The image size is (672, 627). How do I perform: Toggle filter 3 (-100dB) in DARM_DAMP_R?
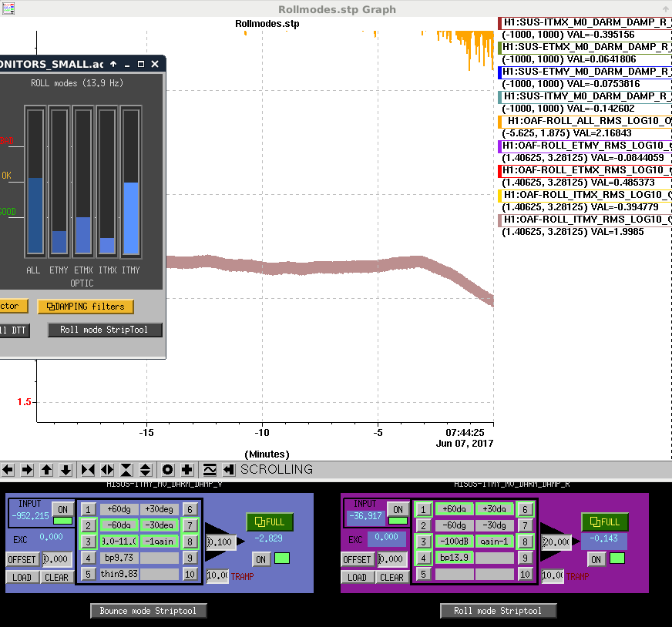coord(423,541)
